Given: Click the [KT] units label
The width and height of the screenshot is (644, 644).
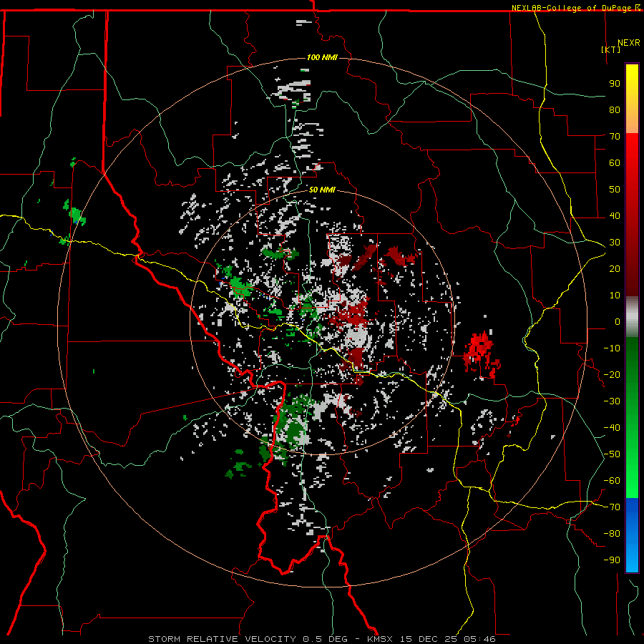Looking at the screenshot, I should click(x=611, y=49).
